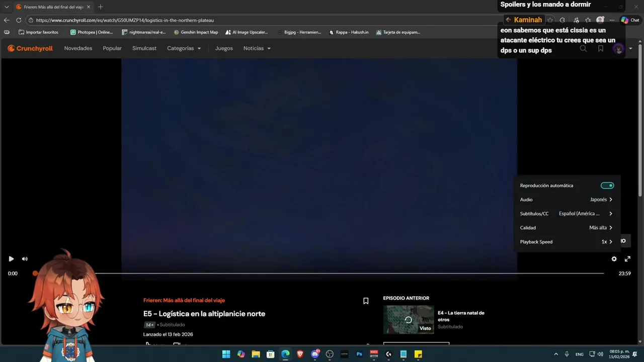644x362 pixels.
Task: Open the nightmareai/real-e... bookmark
Action: [x=144, y=32]
